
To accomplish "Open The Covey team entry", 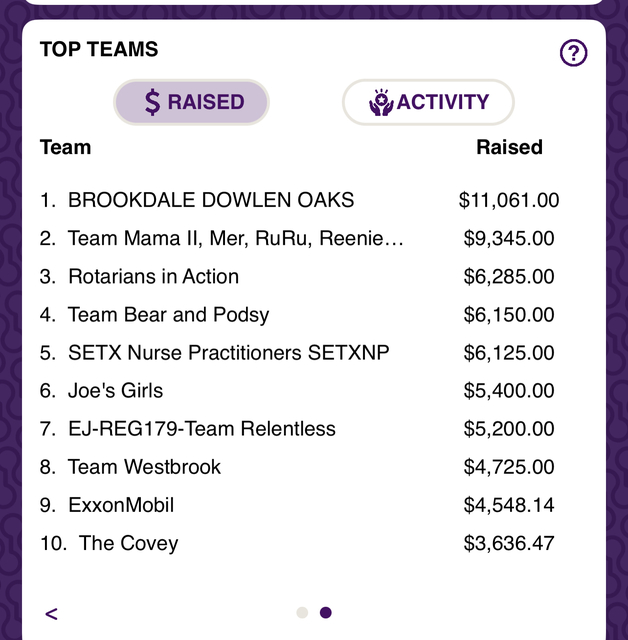I will pyautogui.click(x=129, y=543).
